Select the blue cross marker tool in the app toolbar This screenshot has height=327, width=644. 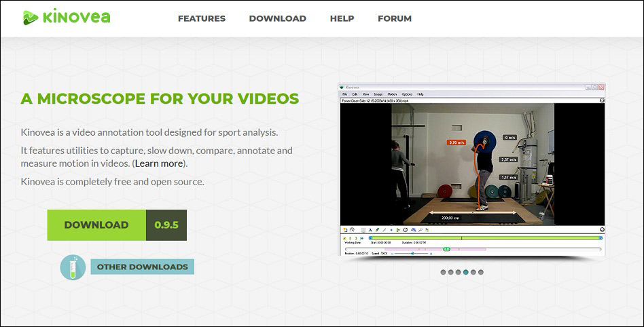coord(391,230)
